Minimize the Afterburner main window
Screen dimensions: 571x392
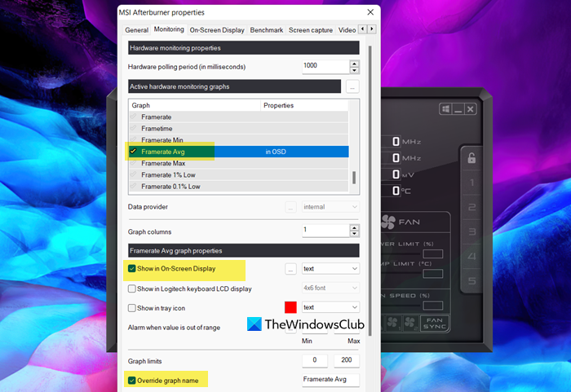point(458,109)
